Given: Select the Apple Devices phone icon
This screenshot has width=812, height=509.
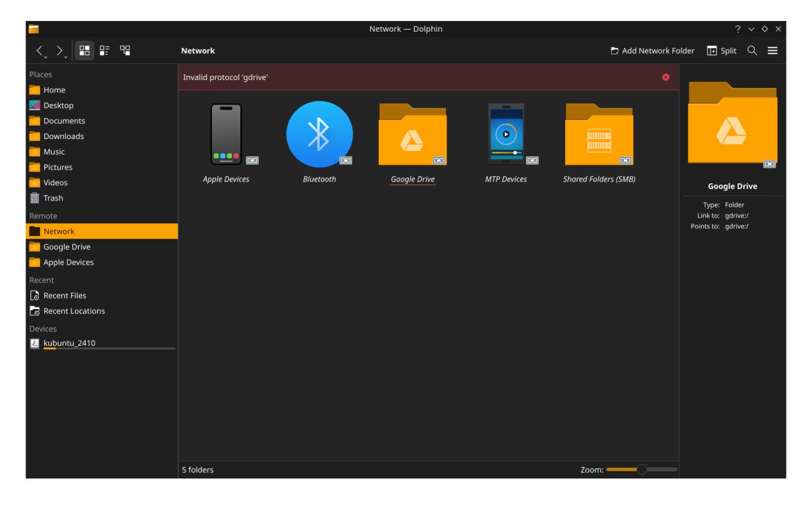Looking at the screenshot, I should pyautogui.click(x=226, y=135).
